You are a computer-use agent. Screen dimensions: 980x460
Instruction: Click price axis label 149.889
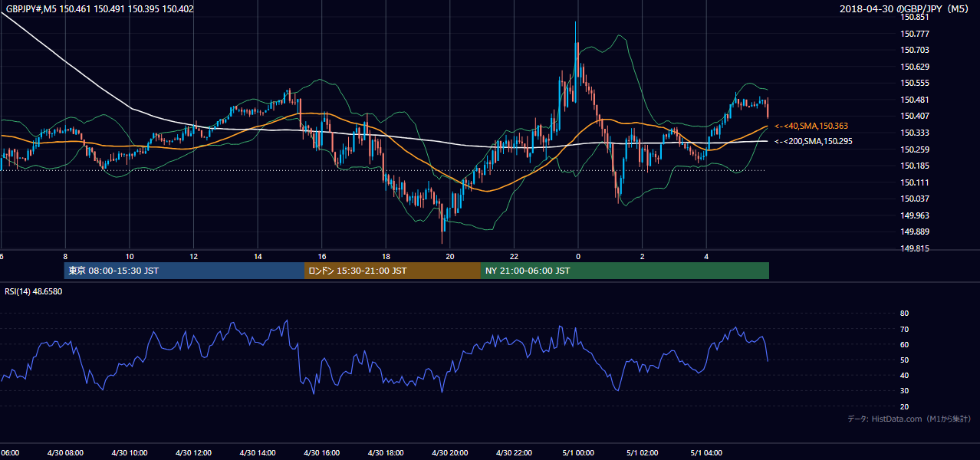click(915, 232)
